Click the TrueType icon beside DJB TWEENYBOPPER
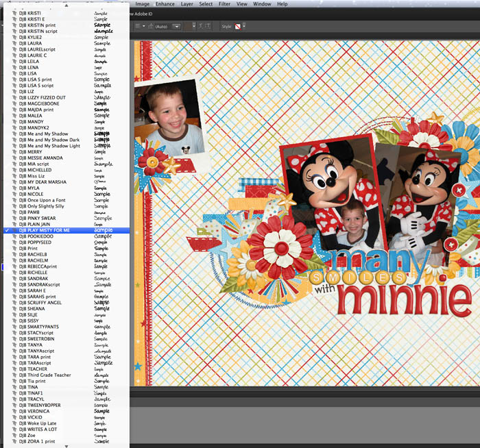The height and width of the screenshot is (448, 480). tap(14, 406)
